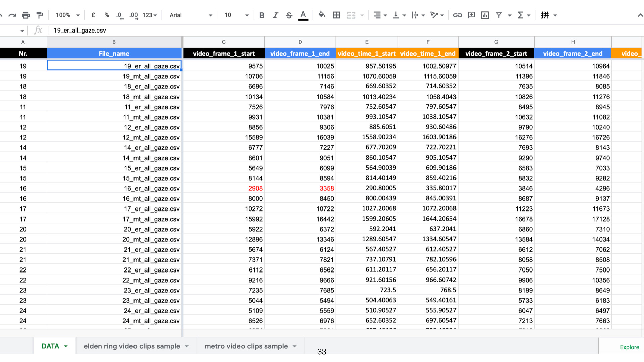Viewport: 644px width, 362px height.
Task: Click the Explore button
Action: click(x=629, y=347)
